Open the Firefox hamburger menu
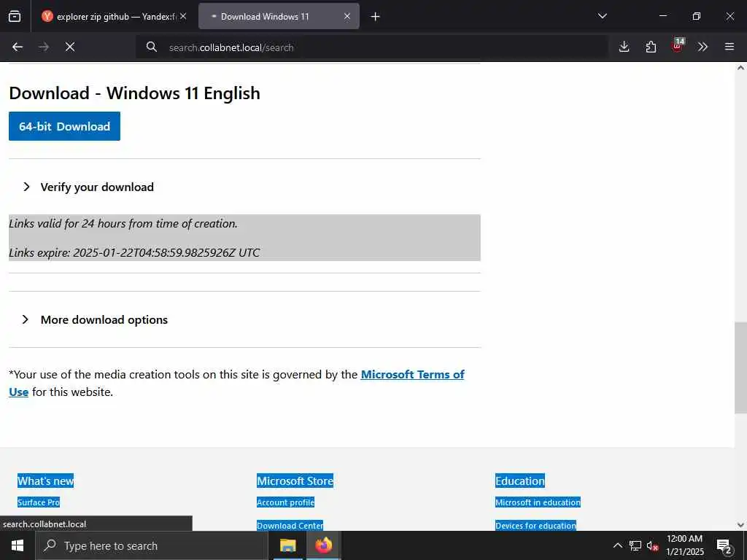This screenshot has width=747, height=560. [x=729, y=47]
